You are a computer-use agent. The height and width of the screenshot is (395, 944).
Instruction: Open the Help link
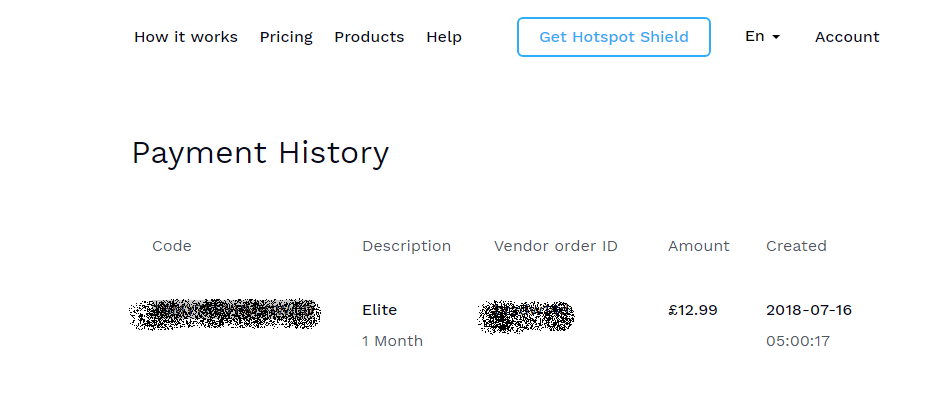(444, 37)
